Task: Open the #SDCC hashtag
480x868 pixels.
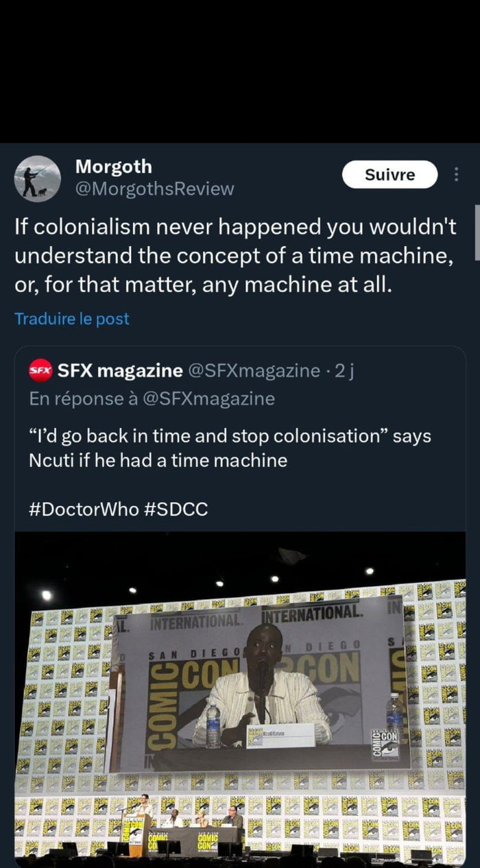Action: coord(176,509)
